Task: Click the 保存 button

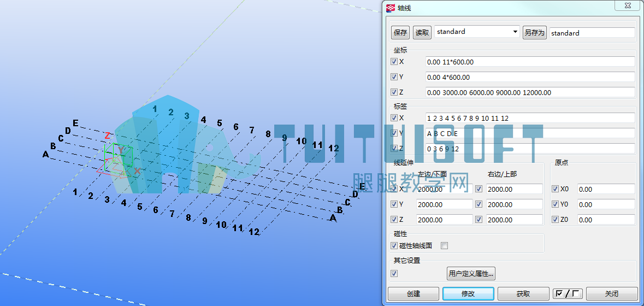Action: (x=400, y=33)
